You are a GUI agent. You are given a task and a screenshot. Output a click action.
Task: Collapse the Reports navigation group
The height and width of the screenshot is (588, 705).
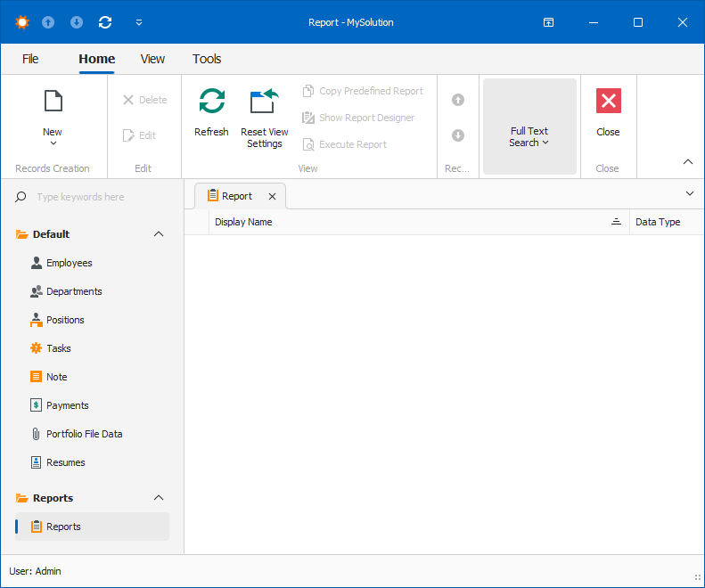[159, 498]
